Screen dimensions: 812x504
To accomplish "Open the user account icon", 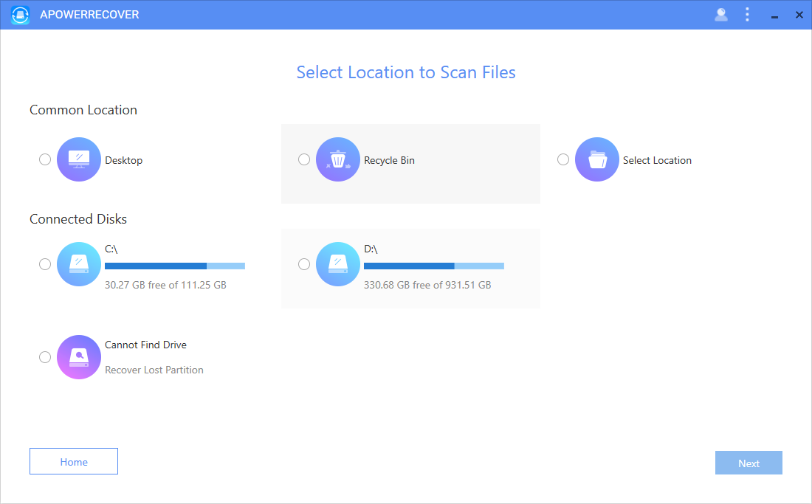I will pyautogui.click(x=721, y=15).
